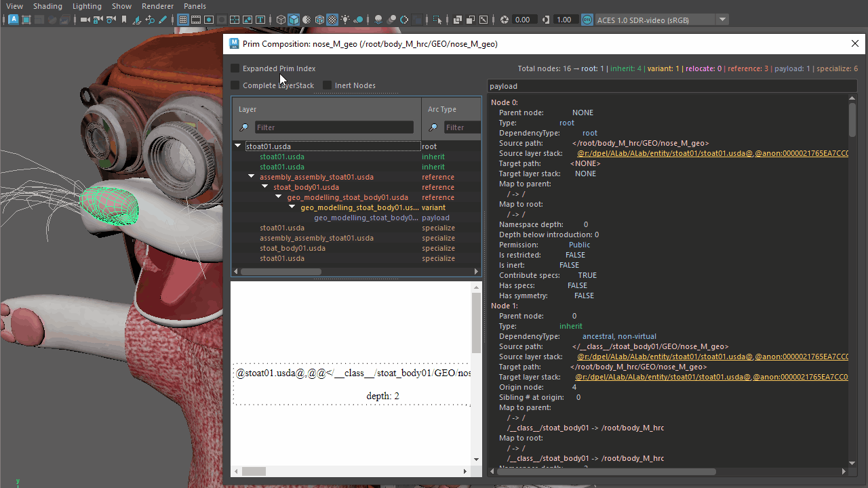The height and width of the screenshot is (488, 868).
Task: Focus the Arc Type filter field
Action: pyautogui.click(x=462, y=127)
